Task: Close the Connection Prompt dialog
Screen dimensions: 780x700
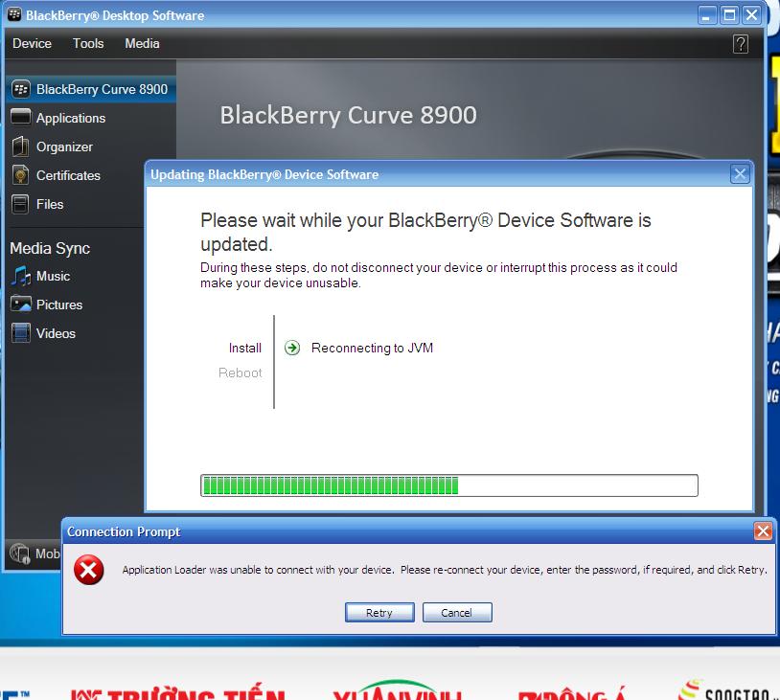Action: [x=763, y=531]
